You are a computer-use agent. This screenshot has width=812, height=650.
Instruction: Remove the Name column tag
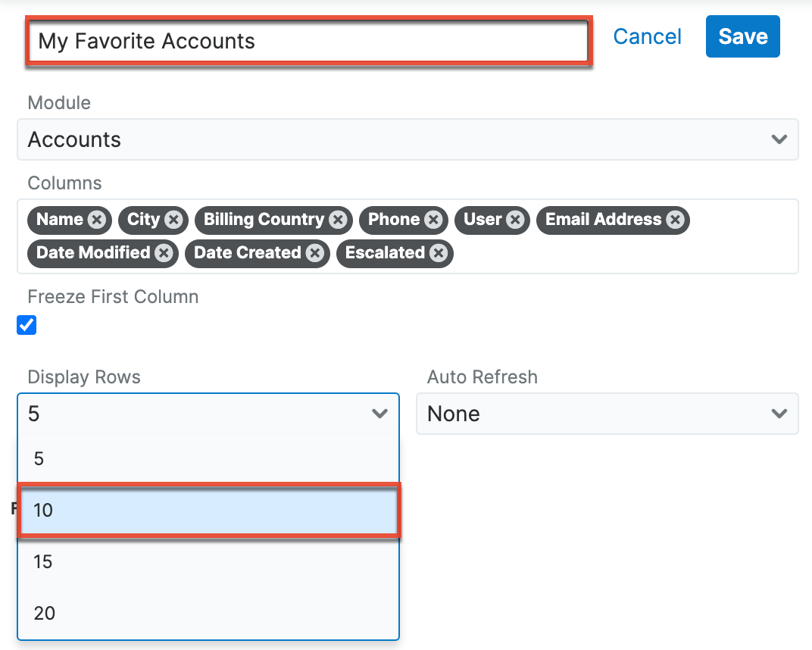(x=97, y=220)
